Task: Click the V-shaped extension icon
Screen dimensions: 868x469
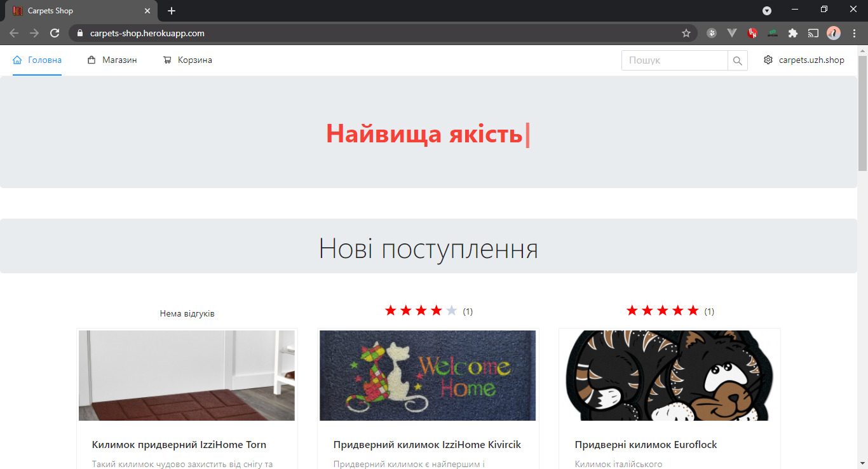Action: (732, 33)
